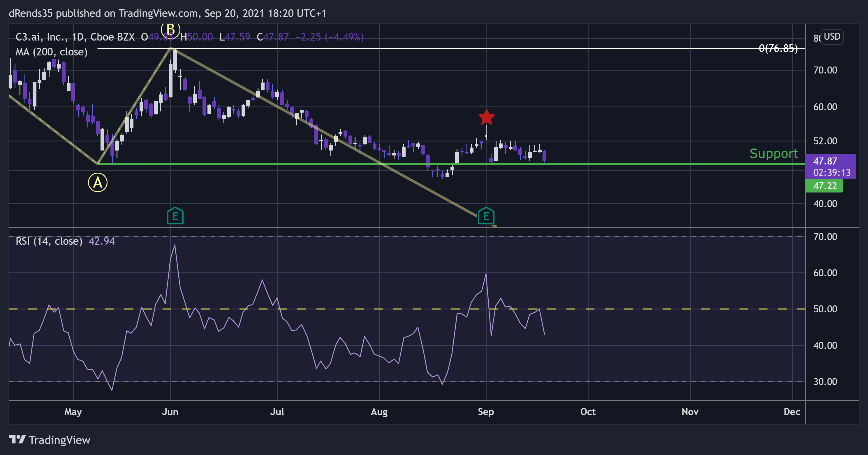Click the dRends35 published header text
This screenshot has height=455, width=868.
[167, 13]
